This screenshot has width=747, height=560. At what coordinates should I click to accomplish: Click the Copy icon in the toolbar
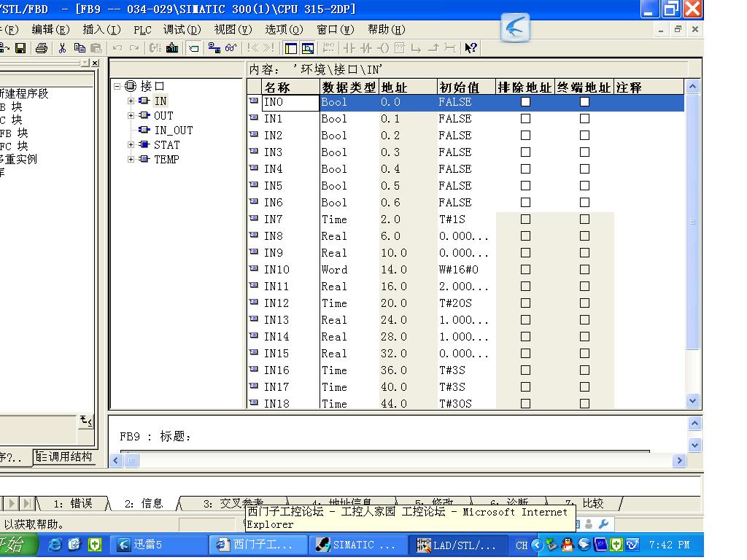tap(80, 48)
